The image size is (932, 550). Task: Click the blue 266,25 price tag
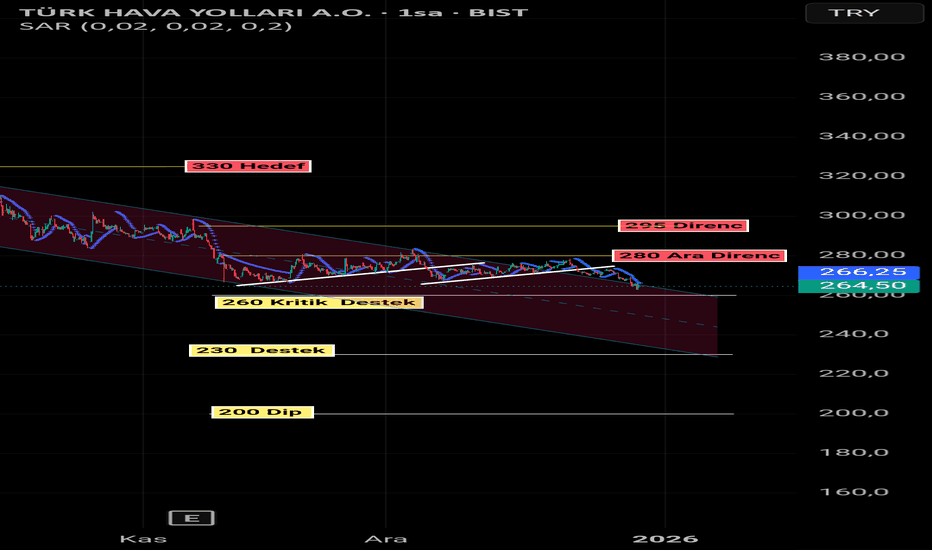[x=859, y=272]
